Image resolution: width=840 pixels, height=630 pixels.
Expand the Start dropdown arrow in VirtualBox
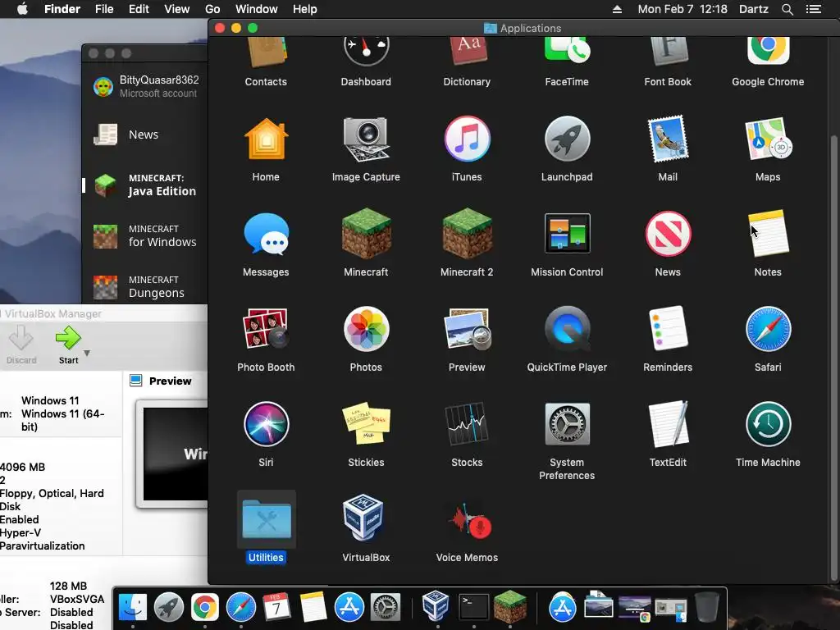tap(87, 354)
